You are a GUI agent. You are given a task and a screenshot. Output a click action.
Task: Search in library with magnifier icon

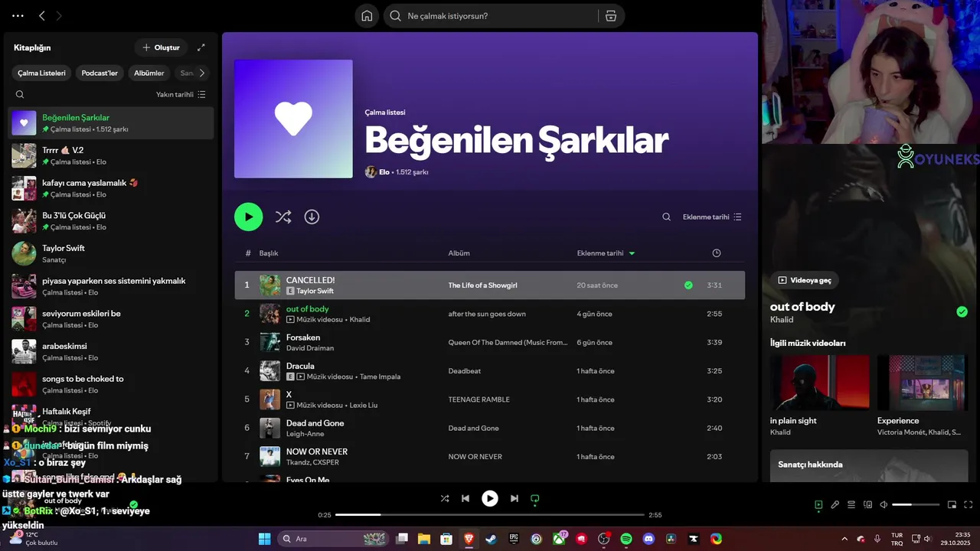[20, 95]
